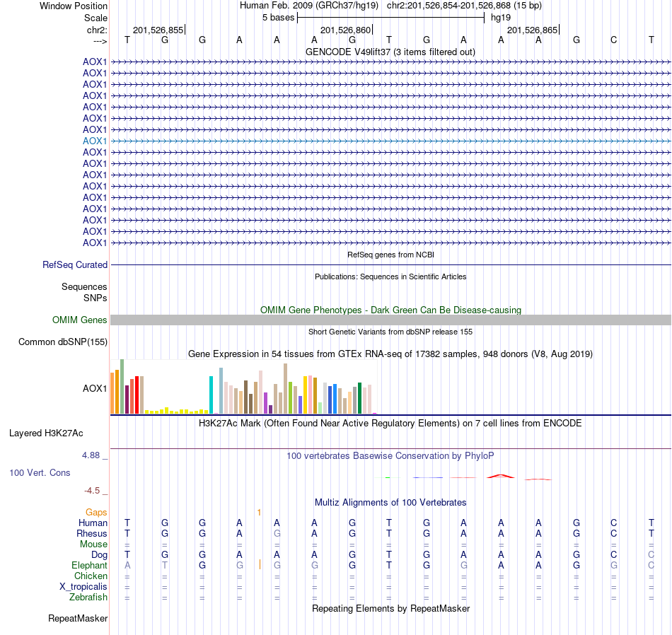Click the Window Position track label
The width and height of the screenshot is (672, 635).
click(x=74, y=6)
